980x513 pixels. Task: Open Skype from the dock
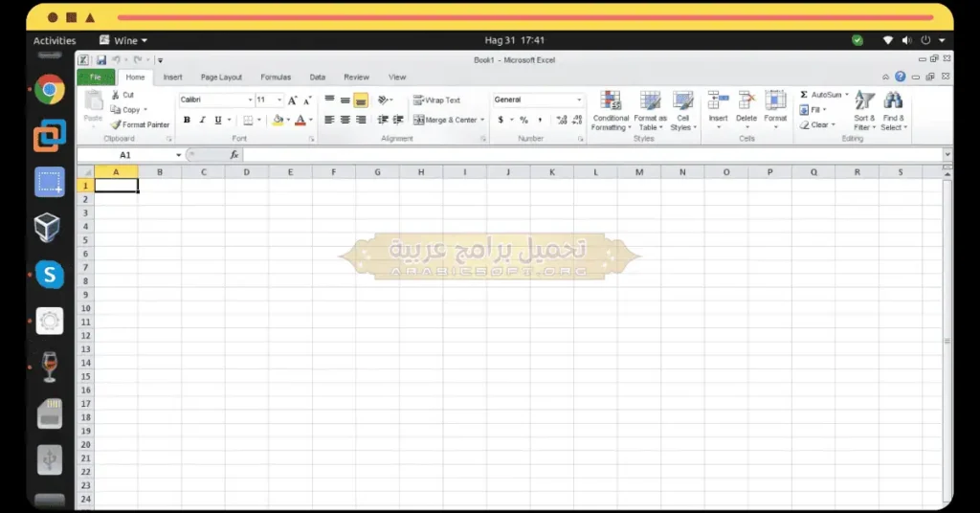(x=50, y=275)
